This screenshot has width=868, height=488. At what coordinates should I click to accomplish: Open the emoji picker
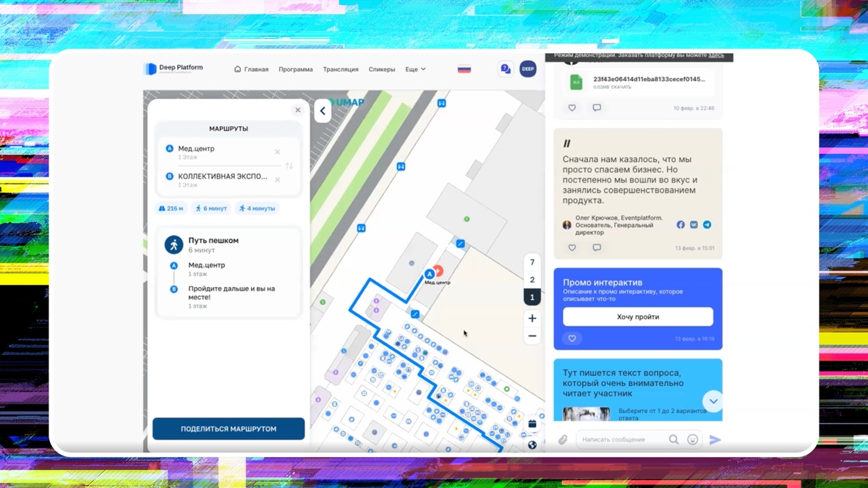(x=693, y=440)
